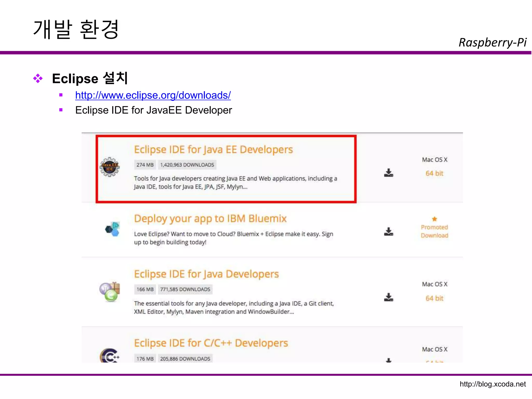Click the 205,886 DOWNLOADS badge

(x=185, y=359)
